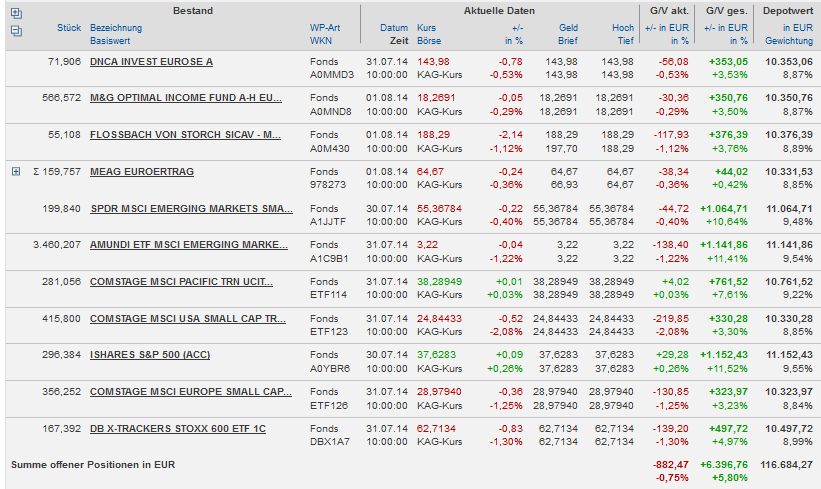Viewport: 821px width, 489px height.
Task: Click the expand all positions icon
Action: click(15, 13)
